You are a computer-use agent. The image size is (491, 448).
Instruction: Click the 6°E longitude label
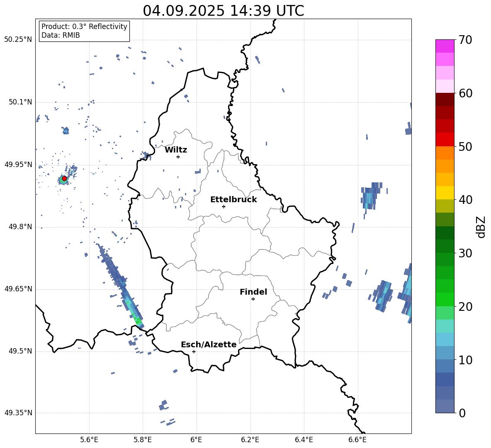pyautogui.click(x=197, y=440)
